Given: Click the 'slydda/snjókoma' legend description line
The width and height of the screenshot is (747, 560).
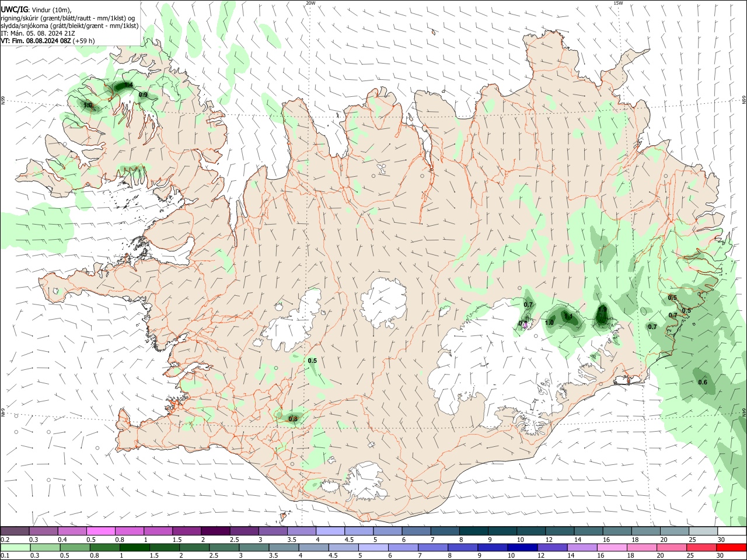Looking at the screenshot, I should [x=69, y=26].
